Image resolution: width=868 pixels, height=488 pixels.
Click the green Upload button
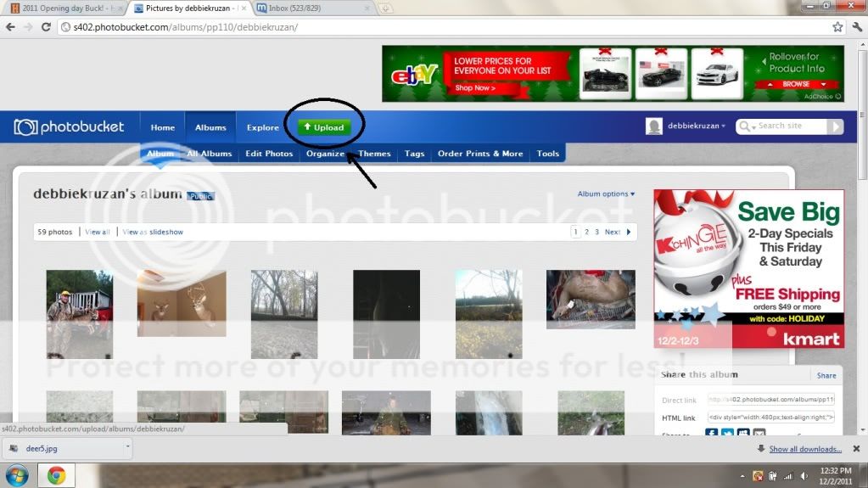click(x=323, y=127)
